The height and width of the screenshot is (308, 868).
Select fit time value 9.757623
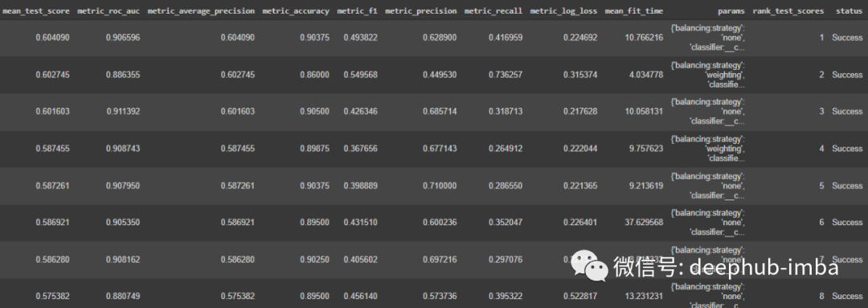(646, 149)
